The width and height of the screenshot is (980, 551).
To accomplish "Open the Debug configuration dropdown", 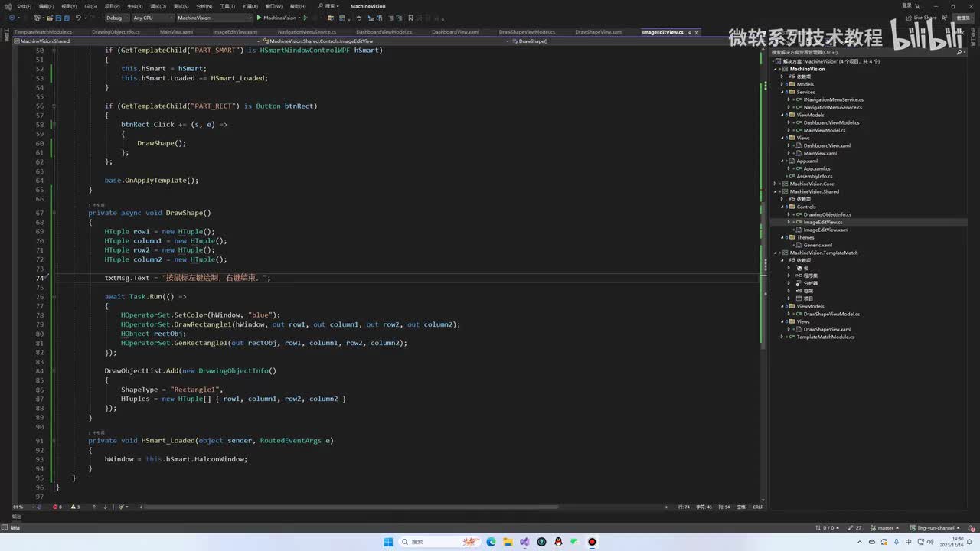I will click(x=116, y=18).
